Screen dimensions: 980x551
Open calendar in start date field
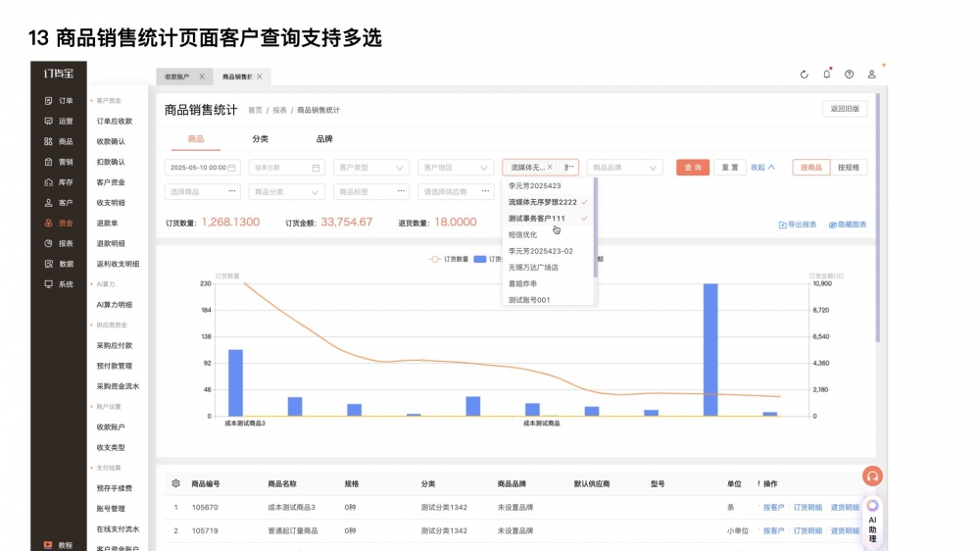pos(231,168)
